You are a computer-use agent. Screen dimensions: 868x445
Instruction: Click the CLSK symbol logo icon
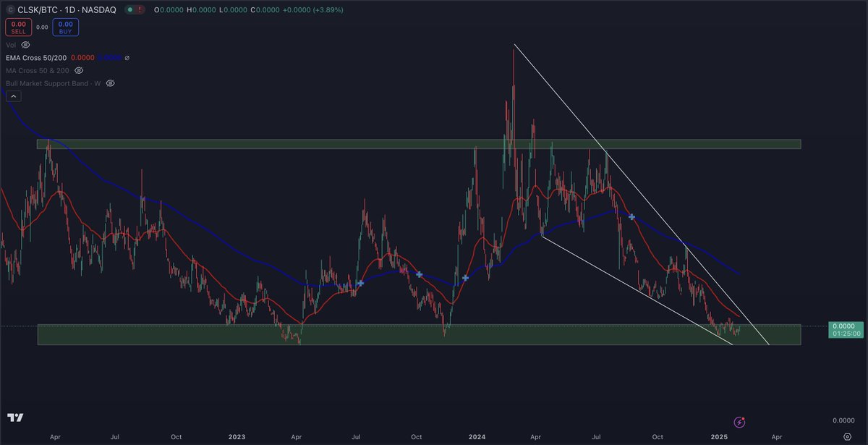[x=10, y=10]
